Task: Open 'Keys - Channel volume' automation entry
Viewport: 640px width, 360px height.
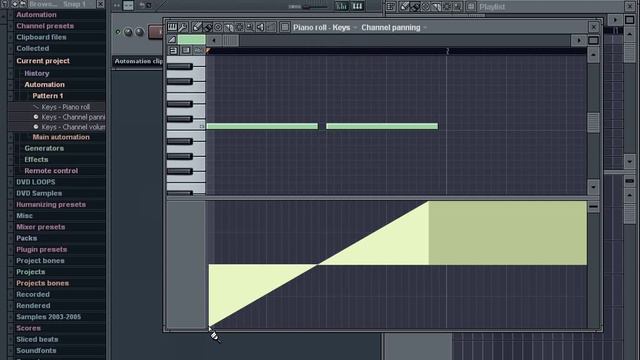Action: [x=69, y=127]
